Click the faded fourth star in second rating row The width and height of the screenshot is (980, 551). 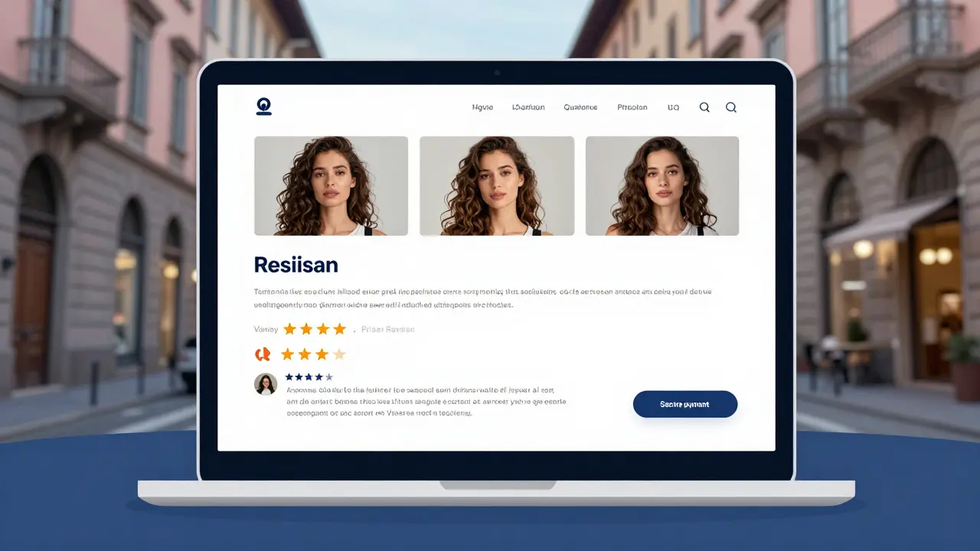[x=339, y=354]
